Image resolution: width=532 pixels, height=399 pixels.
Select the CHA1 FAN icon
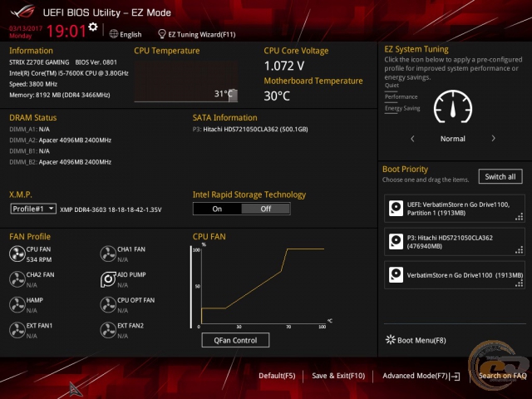(x=108, y=254)
